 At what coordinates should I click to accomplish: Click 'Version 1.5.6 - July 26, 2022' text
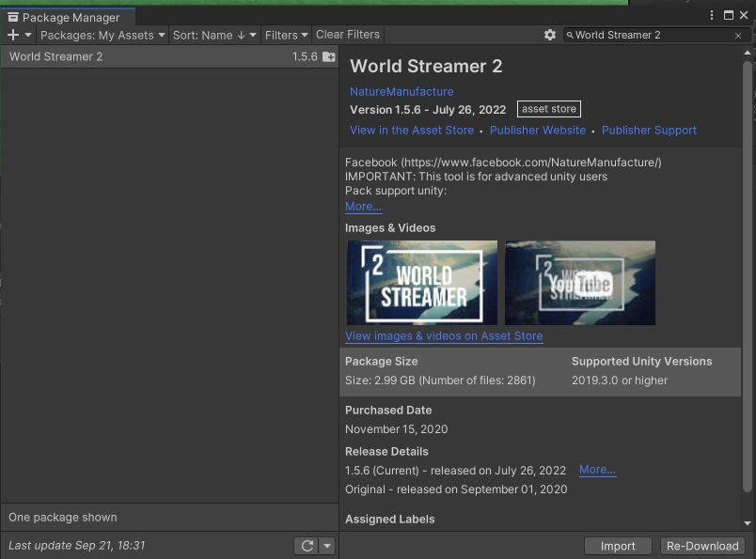[x=428, y=110]
